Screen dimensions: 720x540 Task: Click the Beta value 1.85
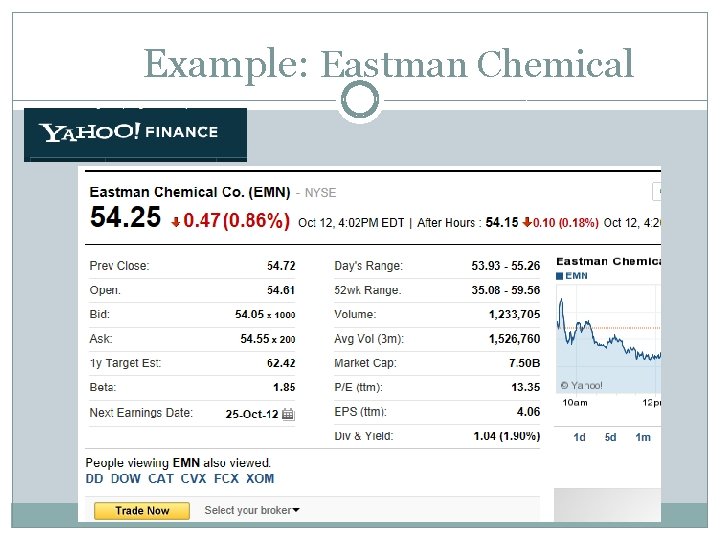[284, 388]
